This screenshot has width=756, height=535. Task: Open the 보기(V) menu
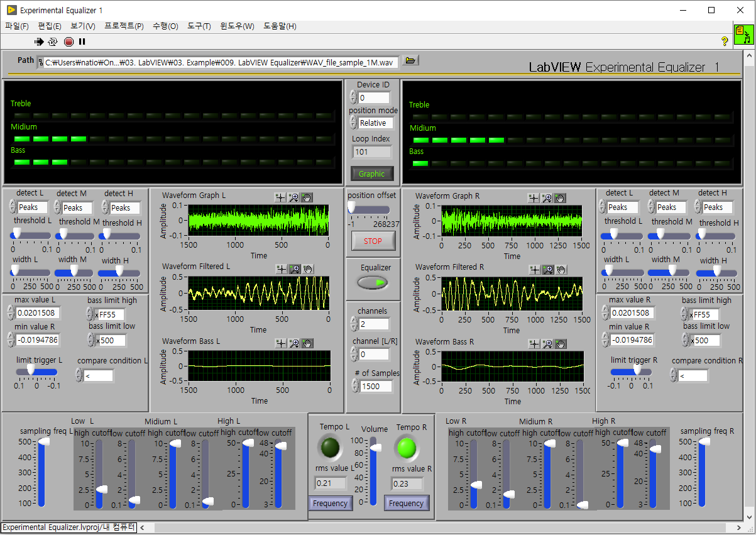pyautogui.click(x=83, y=26)
